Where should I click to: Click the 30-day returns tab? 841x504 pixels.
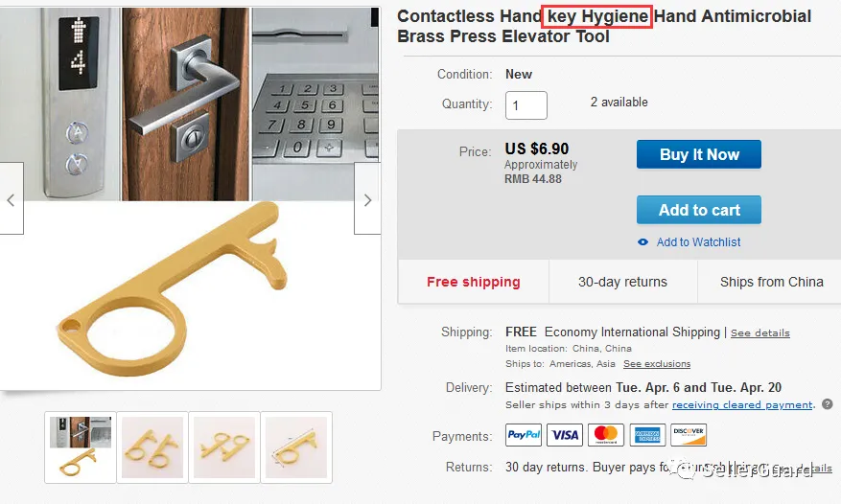click(x=622, y=282)
